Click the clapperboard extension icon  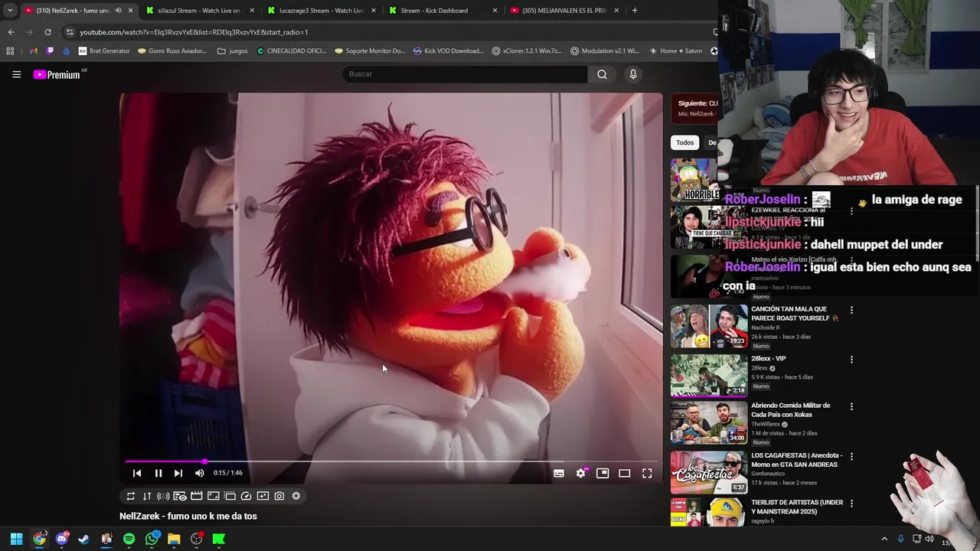197,496
